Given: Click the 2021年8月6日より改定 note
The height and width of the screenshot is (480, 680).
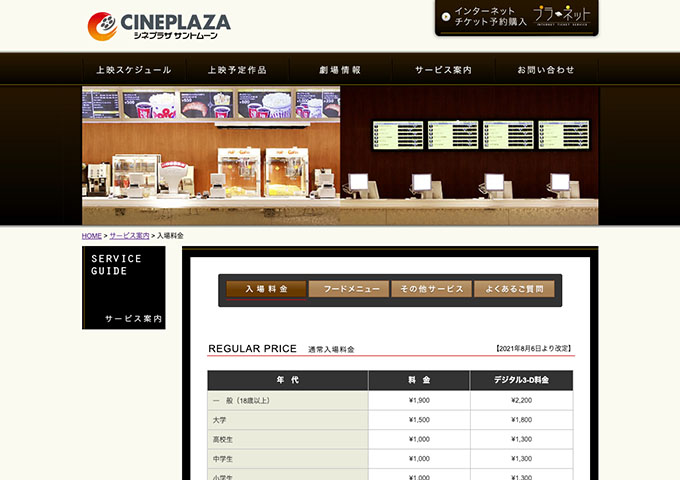Looking at the screenshot, I should click(534, 348).
